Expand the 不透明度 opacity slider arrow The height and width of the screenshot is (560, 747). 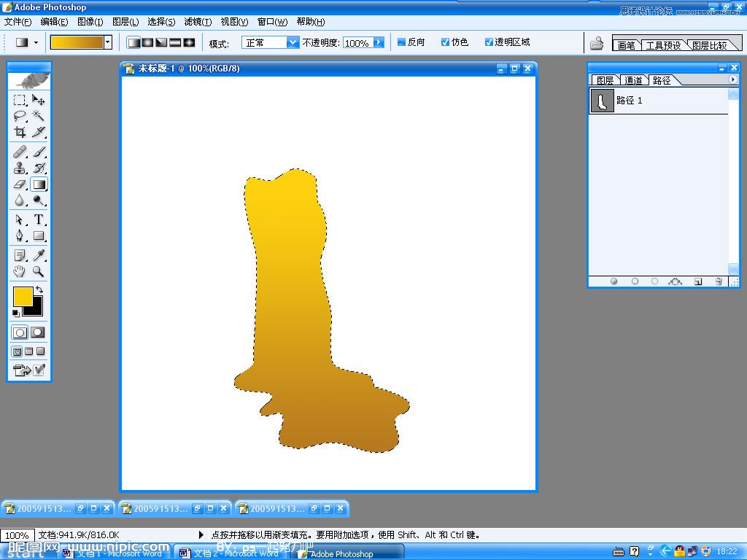tap(379, 43)
